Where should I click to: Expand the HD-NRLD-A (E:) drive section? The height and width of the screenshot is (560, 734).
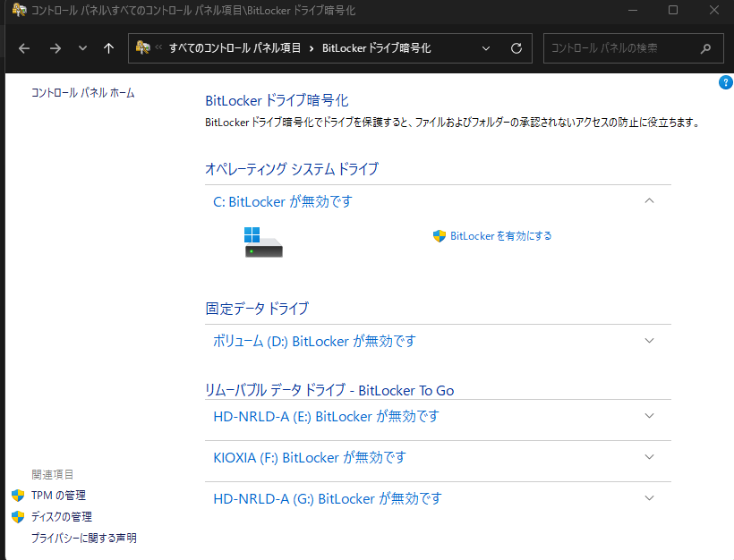[x=650, y=416]
